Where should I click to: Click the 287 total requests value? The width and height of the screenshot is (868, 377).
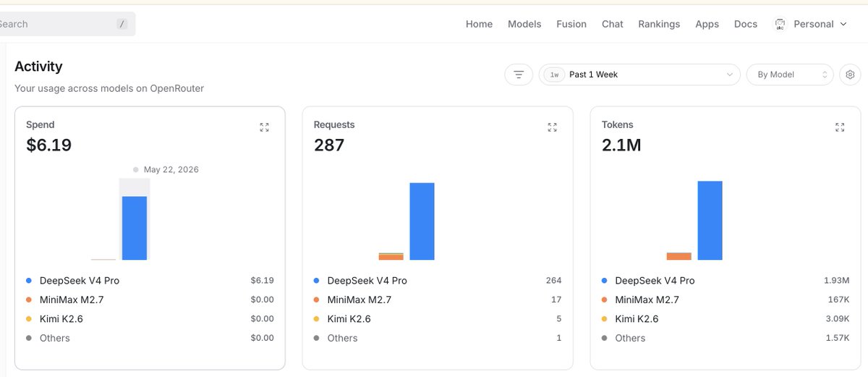click(329, 145)
